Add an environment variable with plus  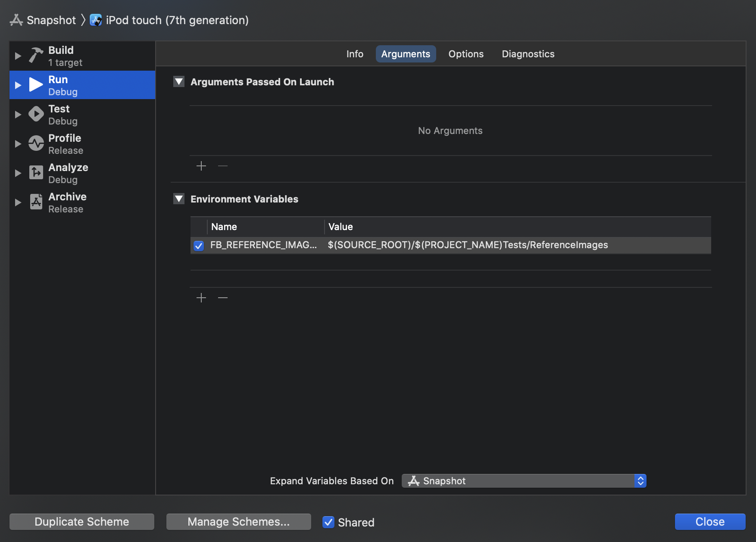[201, 298]
